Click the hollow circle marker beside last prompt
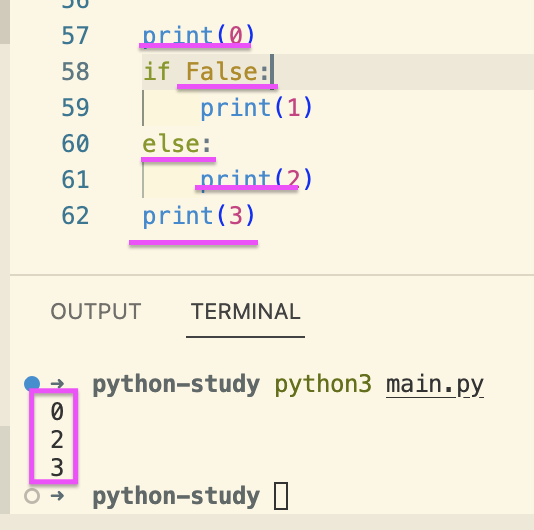 (32, 496)
